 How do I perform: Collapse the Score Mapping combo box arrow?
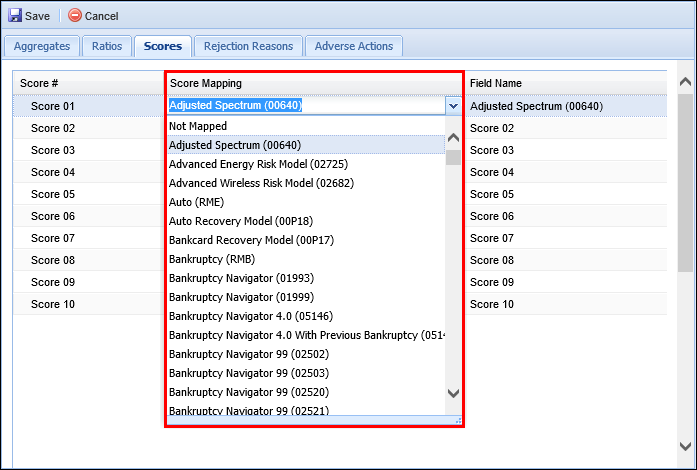click(x=453, y=106)
